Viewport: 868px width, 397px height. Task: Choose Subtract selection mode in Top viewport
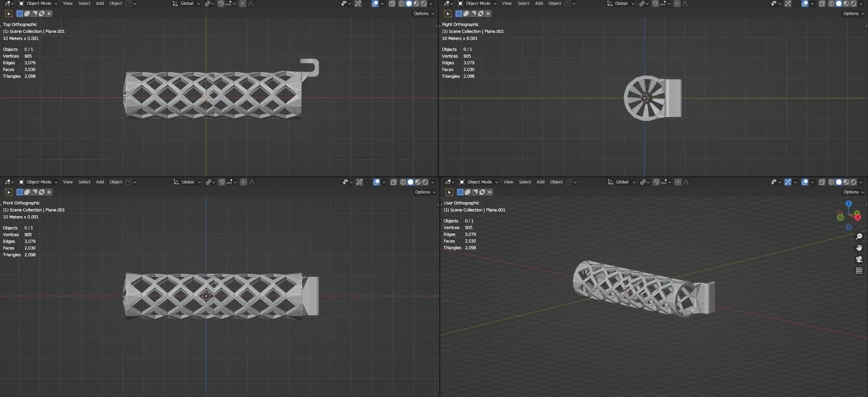[34, 13]
